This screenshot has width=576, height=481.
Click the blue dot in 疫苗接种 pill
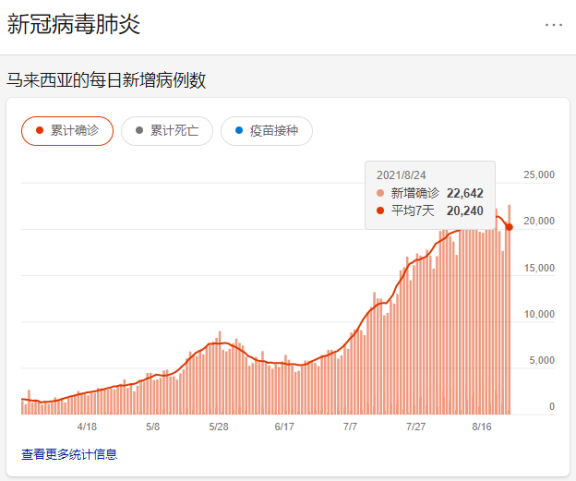239,130
